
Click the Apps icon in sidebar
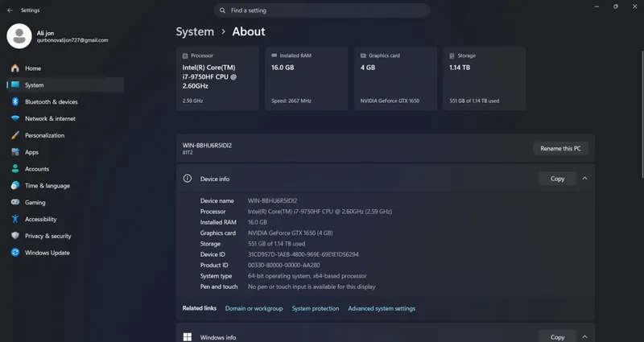(15, 152)
